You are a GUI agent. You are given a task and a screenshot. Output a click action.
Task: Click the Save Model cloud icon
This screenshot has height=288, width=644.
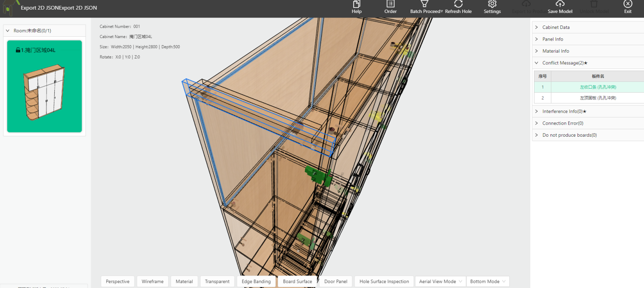560,4
